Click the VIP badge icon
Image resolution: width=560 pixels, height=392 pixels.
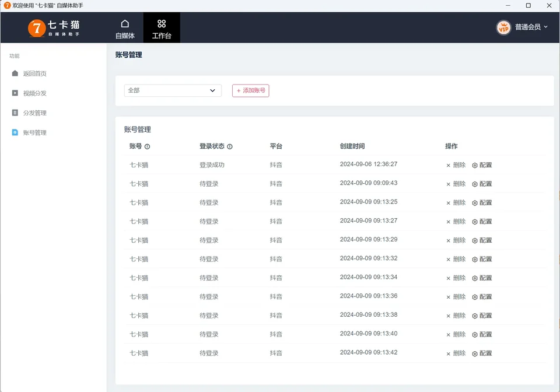pyautogui.click(x=503, y=27)
